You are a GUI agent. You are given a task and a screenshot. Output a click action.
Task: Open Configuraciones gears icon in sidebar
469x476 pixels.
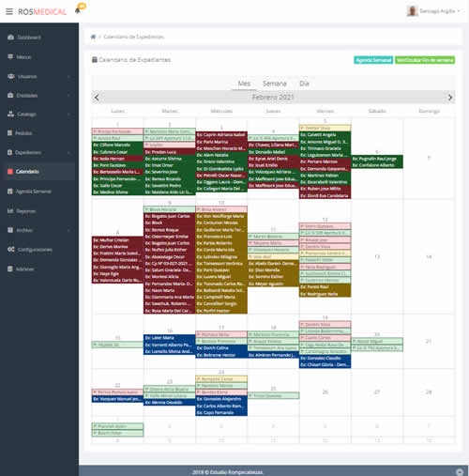[11, 250]
